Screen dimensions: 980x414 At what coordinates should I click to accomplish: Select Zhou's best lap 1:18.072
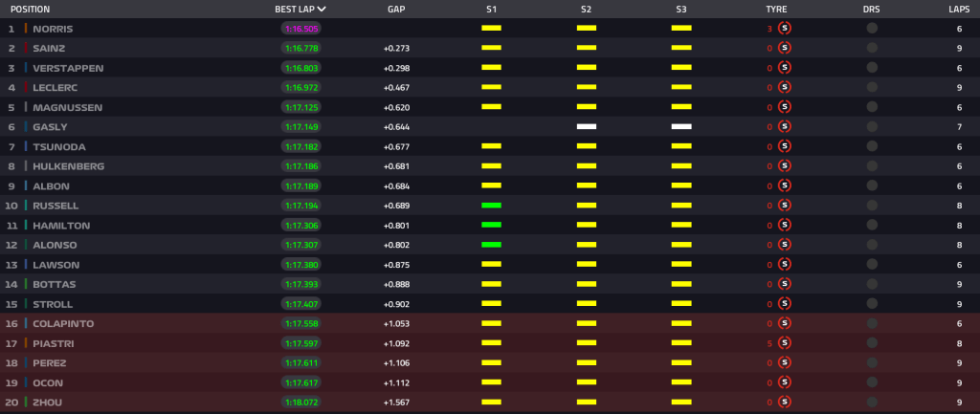301,403
